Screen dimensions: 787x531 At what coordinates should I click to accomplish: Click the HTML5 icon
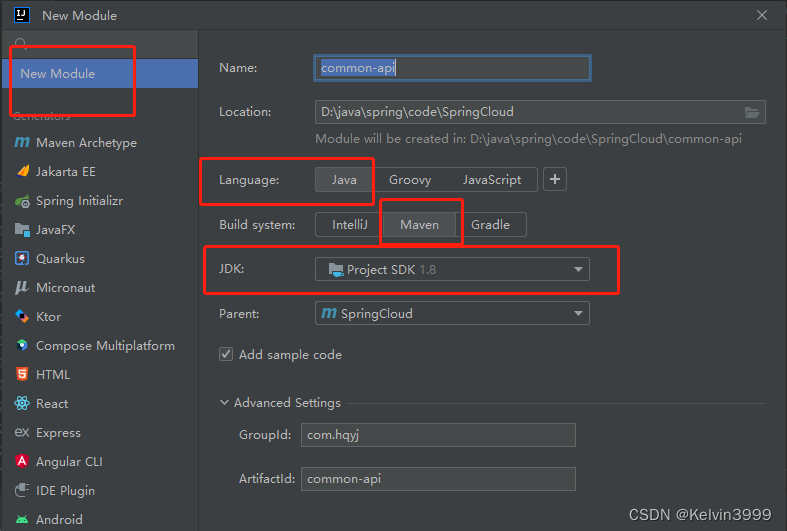[22, 374]
